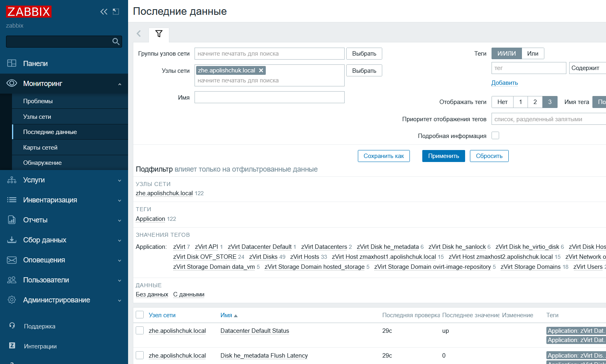
Task: Remove zhe.apolishchuk.local host chip
Action: [x=261, y=70]
